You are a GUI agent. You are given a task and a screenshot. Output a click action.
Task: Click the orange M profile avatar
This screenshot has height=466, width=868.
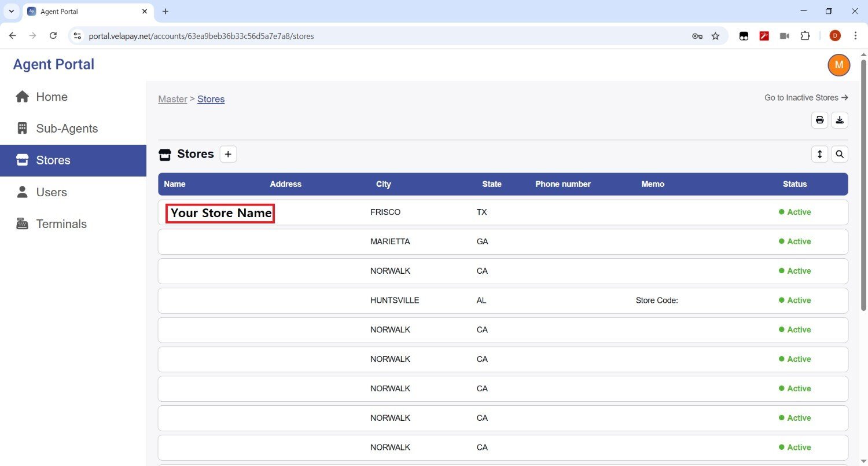point(838,65)
